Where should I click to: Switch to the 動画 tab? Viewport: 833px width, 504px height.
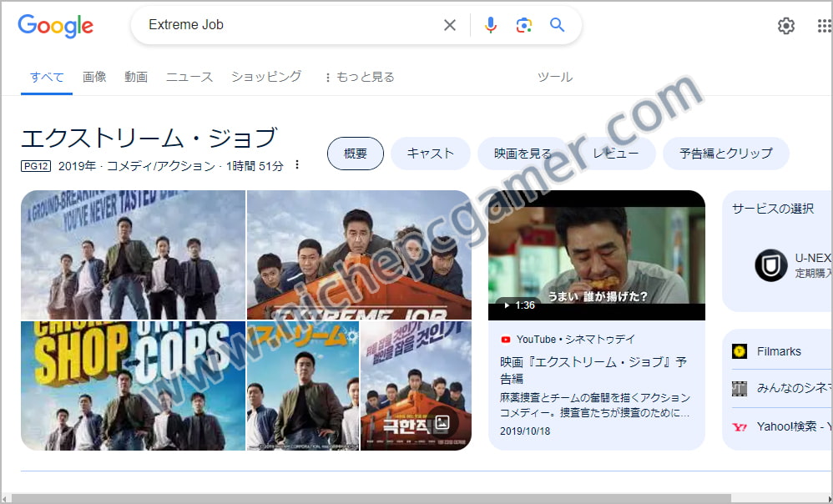(x=136, y=77)
